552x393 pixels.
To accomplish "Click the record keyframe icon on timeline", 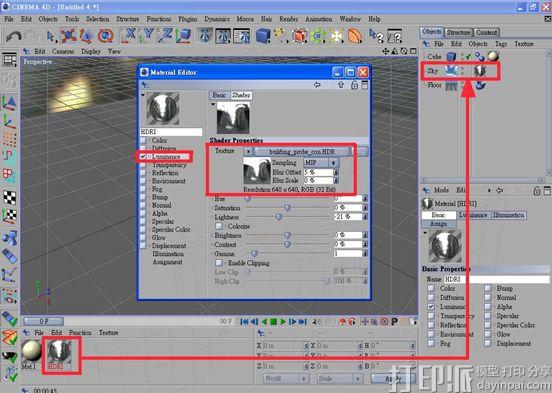I will click(x=342, y=322).
